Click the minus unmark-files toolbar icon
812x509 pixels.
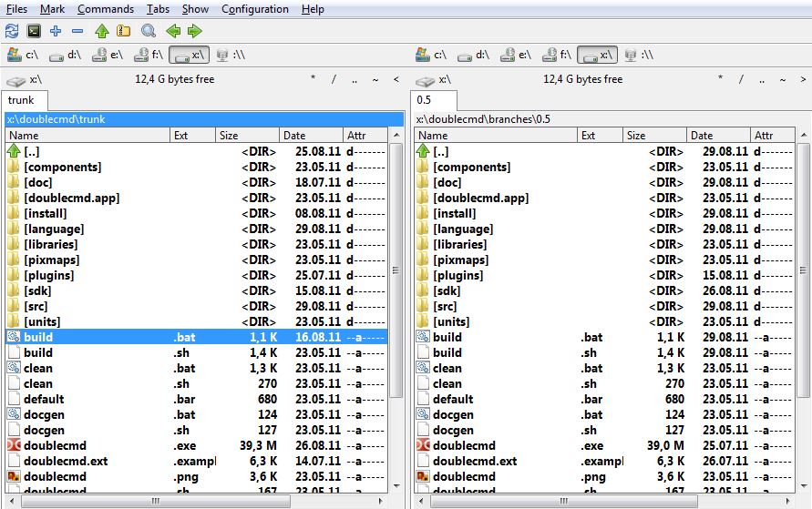(77, 32)
